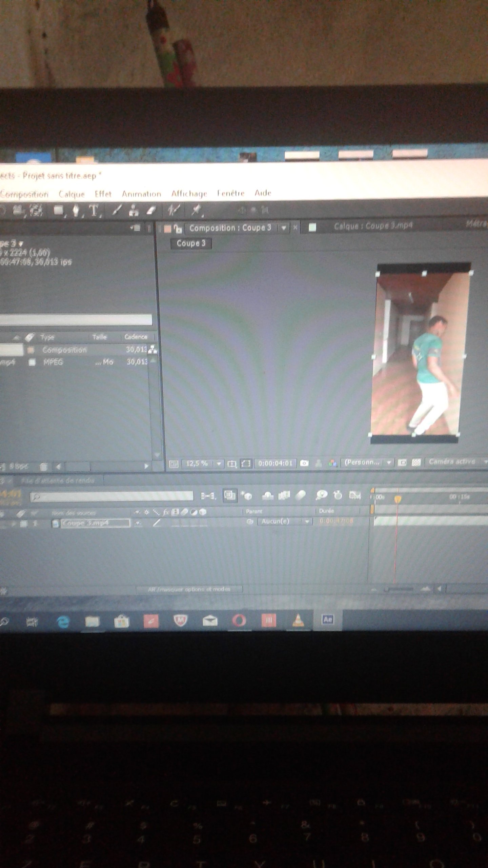Click the Coupe 3 breadcrumb button

point(191,243)
